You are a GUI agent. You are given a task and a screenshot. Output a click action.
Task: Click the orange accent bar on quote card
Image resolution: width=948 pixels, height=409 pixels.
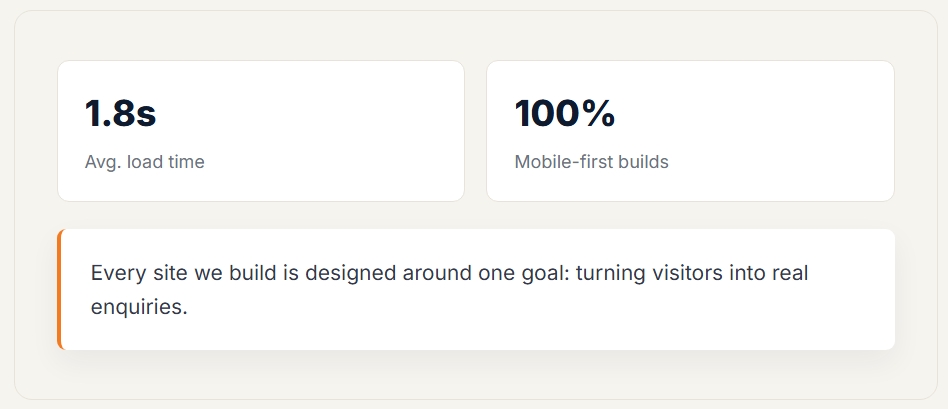pyautogui.click(x=59, y=289)
